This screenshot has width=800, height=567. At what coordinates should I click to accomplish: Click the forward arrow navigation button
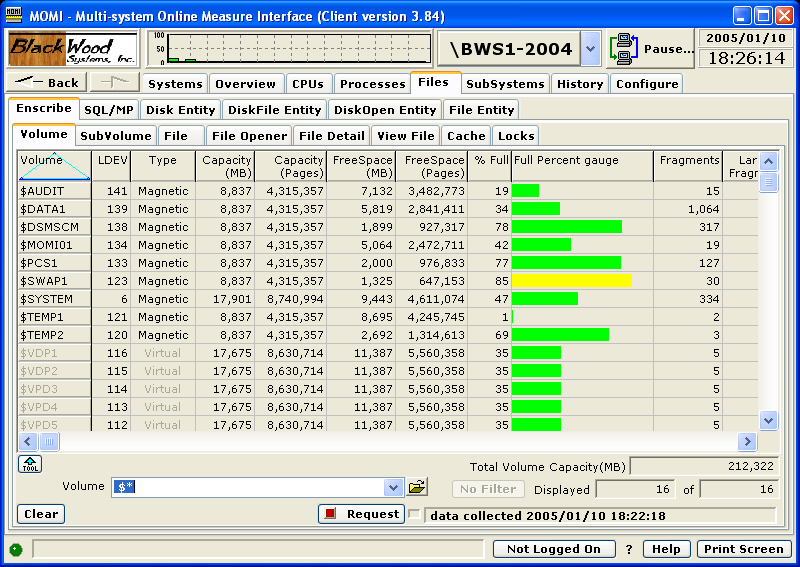(x=115, y=83)
